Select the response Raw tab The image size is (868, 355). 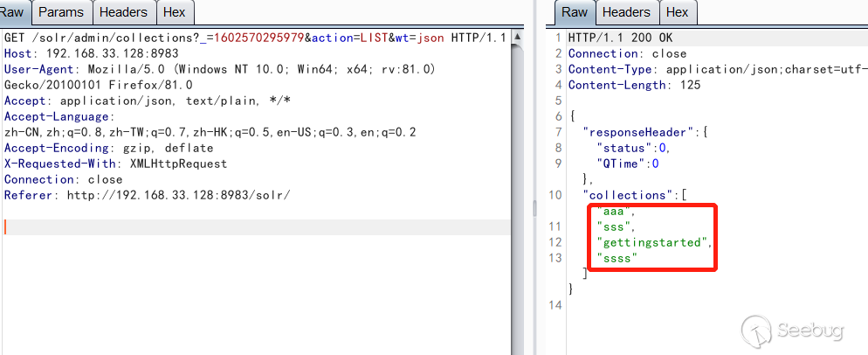[575, 11]
